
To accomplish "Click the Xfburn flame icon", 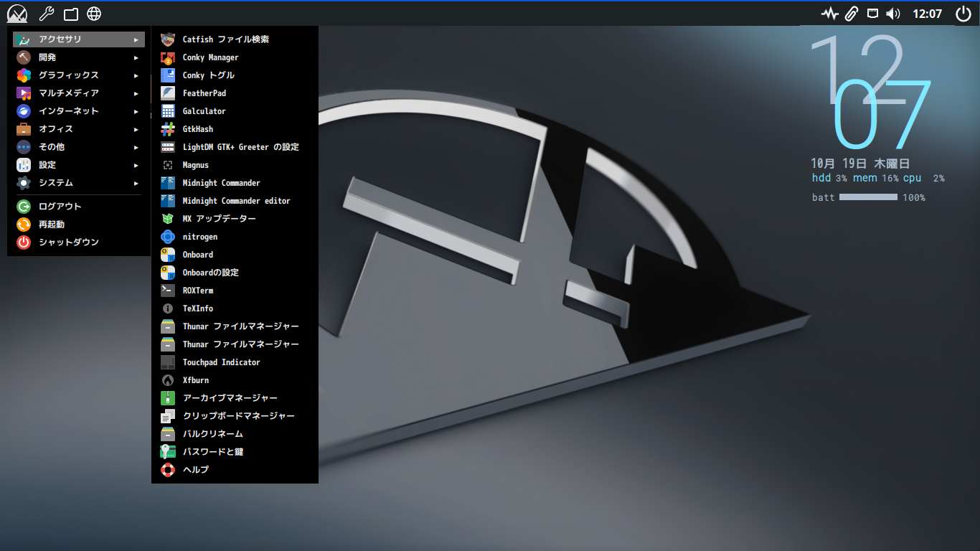I will pos(168,380).
